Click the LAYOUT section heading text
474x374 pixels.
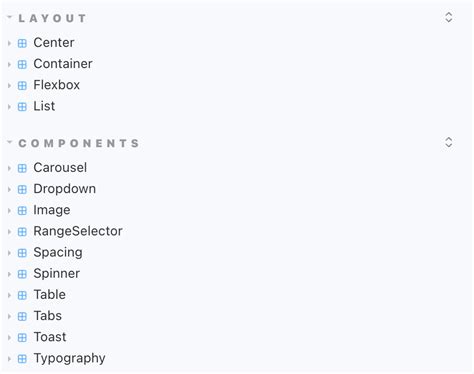(52, 18)
